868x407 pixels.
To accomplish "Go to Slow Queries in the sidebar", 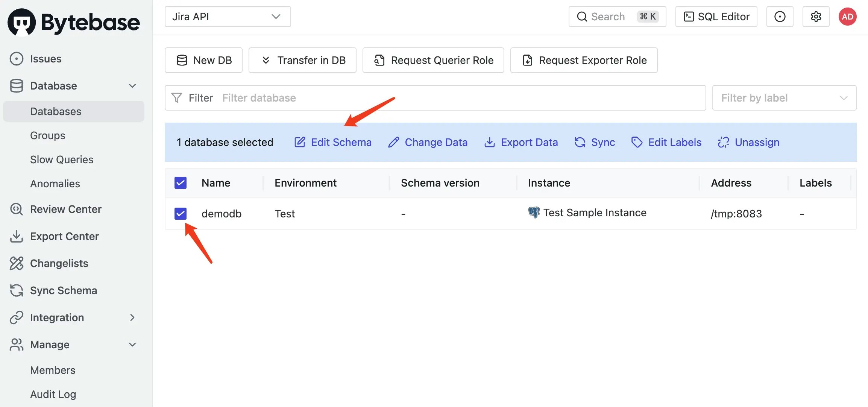I will tap(62, 159).
